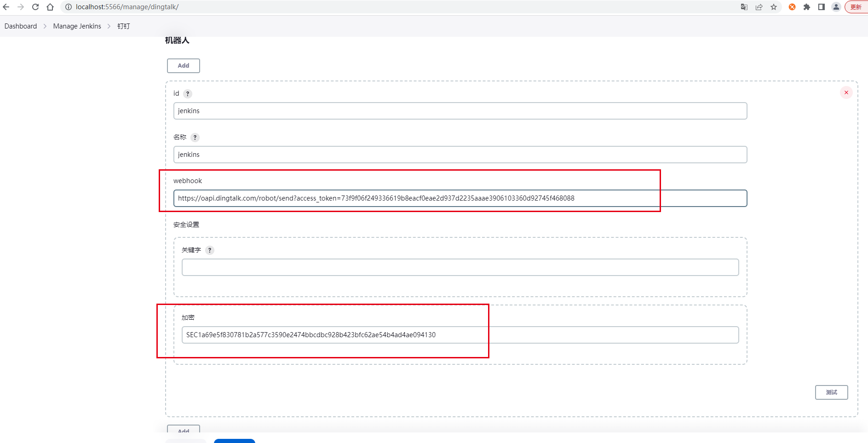Focus the id input field

460,111
